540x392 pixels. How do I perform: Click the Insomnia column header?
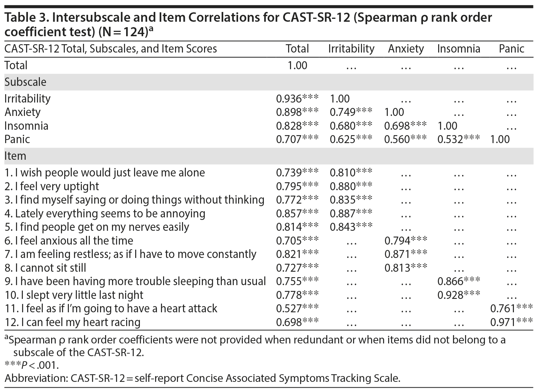click(458, 49)
